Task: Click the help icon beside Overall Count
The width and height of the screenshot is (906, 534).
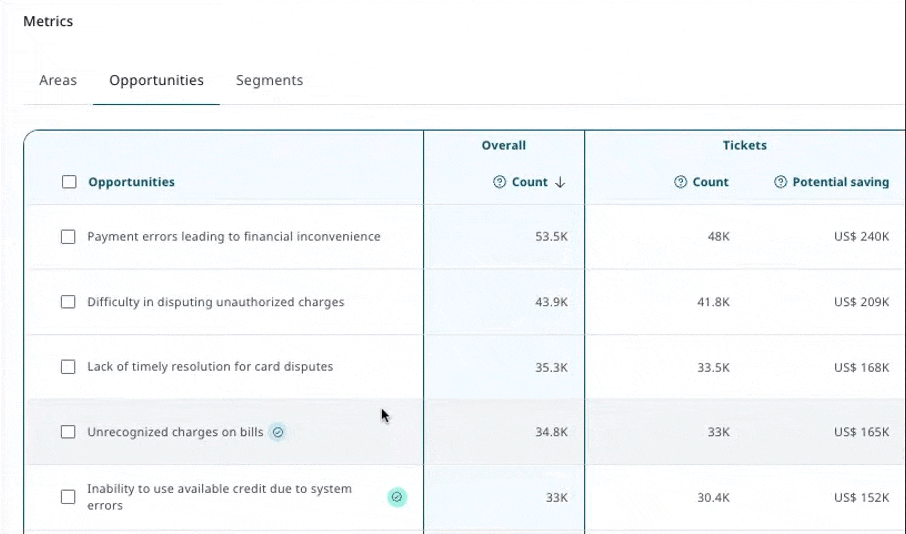Action: pyautogui.click(x=499, y=182)
